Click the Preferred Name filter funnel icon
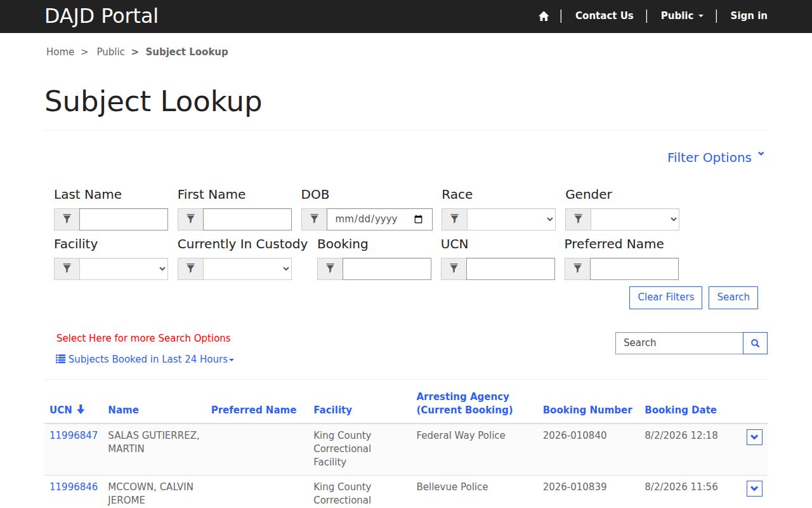The height and width of the screenshot is (508, 812). [577, 269]
